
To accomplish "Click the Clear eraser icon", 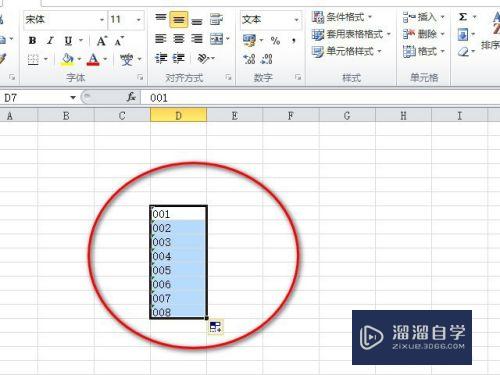I will point(463,52).
